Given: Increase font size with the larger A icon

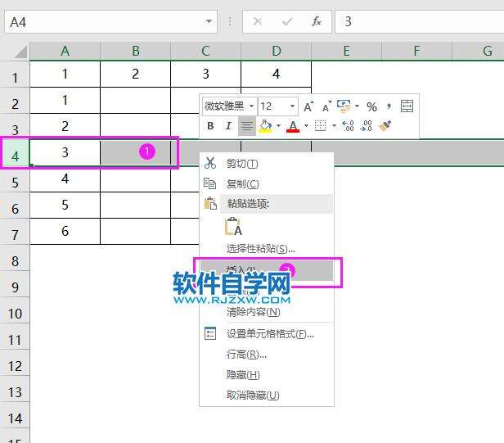Looking at the screenshot, I should (308, 106).
